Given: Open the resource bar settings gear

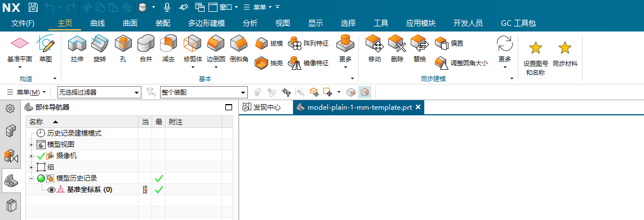Looking at the screenshot, I should (x=10, y=109).
